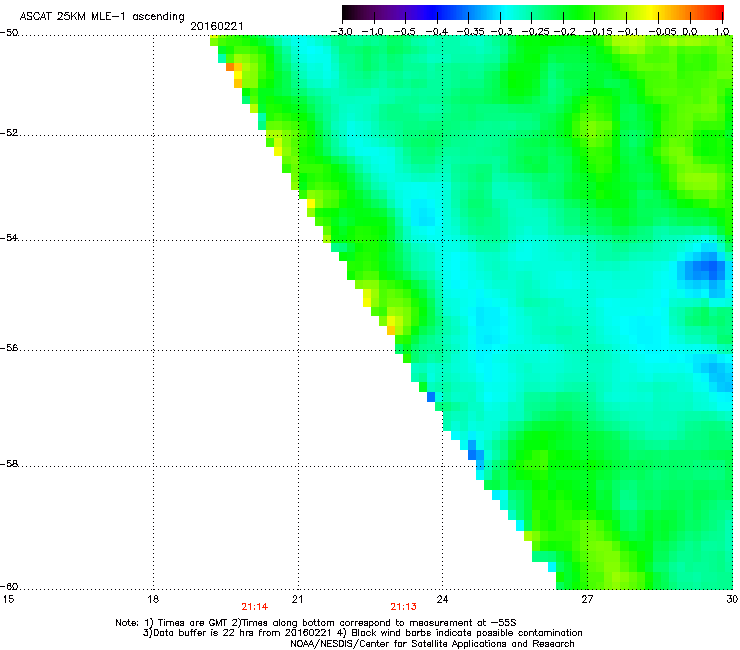Screen dimensions: 740x650
Task: Click colorbar tick label -0.5
Action: pyautogui.click(x=404, y=32)
